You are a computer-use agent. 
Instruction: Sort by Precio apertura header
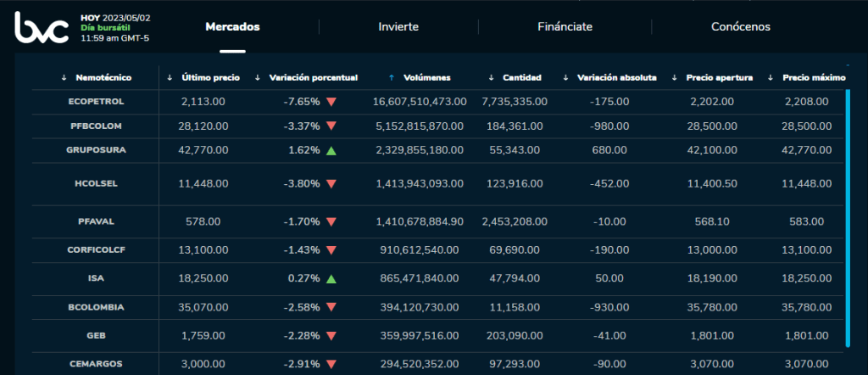tap(719, 78)
